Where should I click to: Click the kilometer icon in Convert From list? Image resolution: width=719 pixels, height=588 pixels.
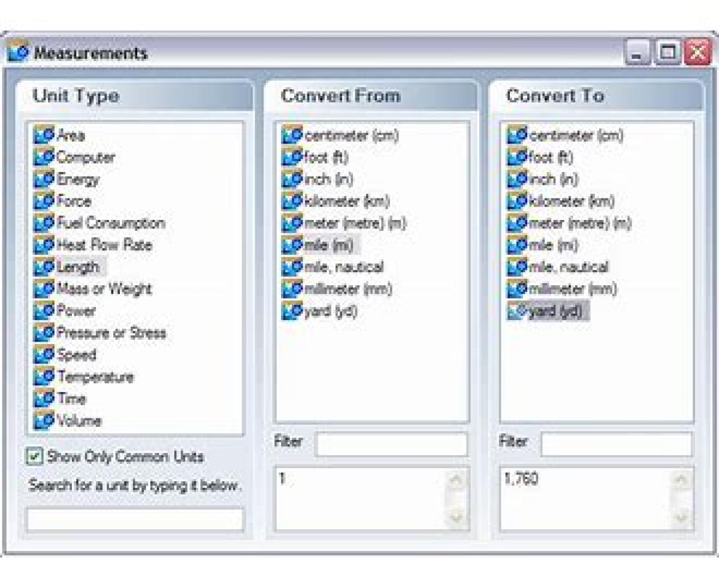click(x=292, y=201)
